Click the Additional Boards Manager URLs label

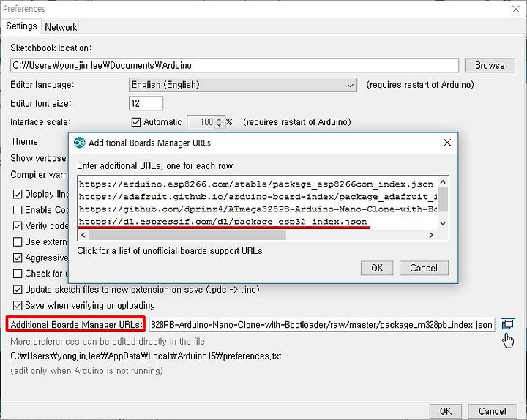point(75,325)
